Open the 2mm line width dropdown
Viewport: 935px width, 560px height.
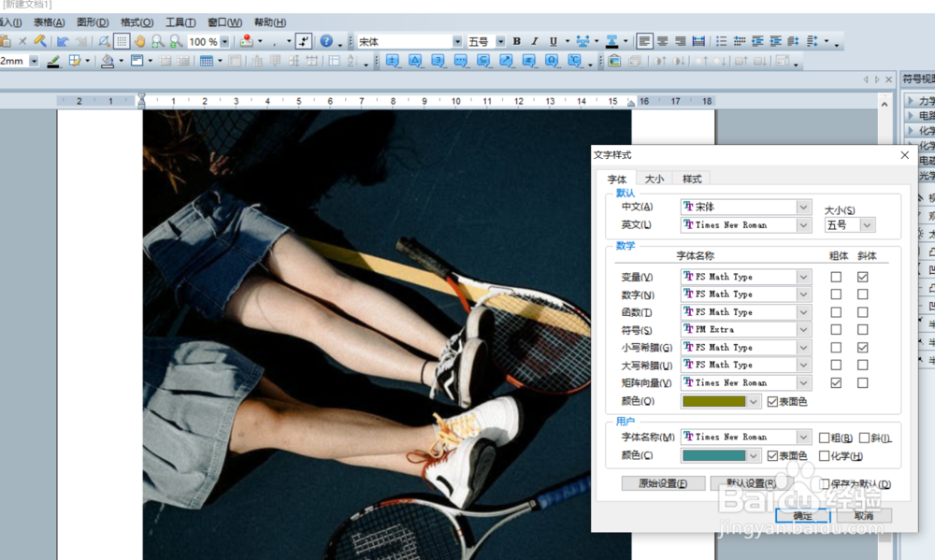click(x=34, y=61)
